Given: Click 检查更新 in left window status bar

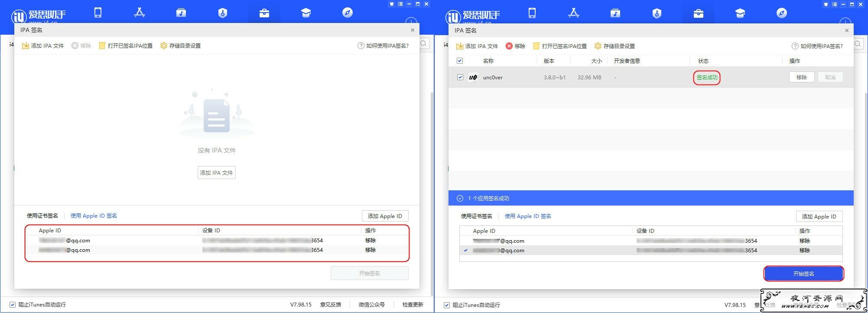Looking at the screenshot, I should 413,304.
